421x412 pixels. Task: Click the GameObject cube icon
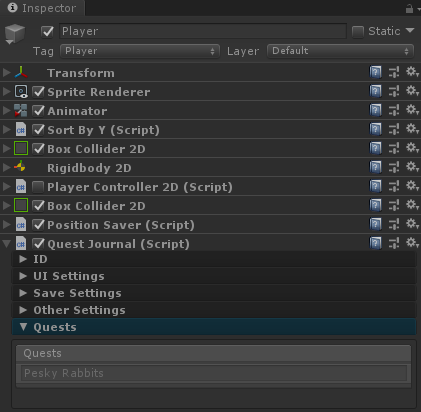pyautogui.click(x=15, y=34)
